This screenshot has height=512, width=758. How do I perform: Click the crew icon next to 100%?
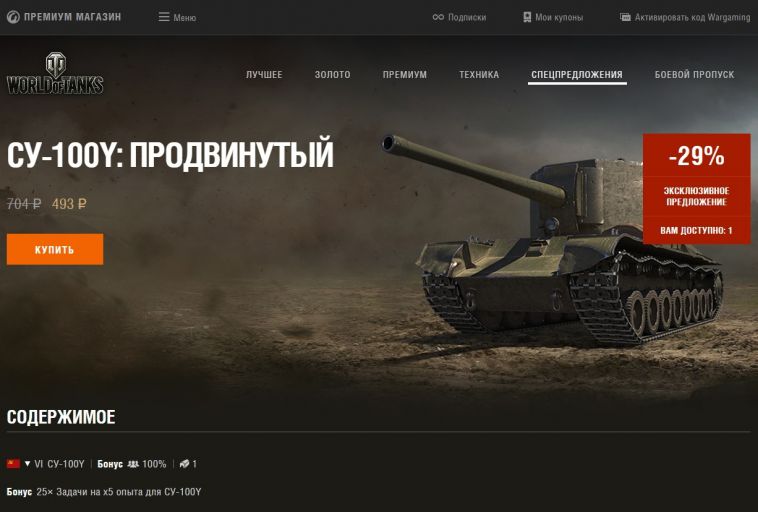click(x=133, y=464)
